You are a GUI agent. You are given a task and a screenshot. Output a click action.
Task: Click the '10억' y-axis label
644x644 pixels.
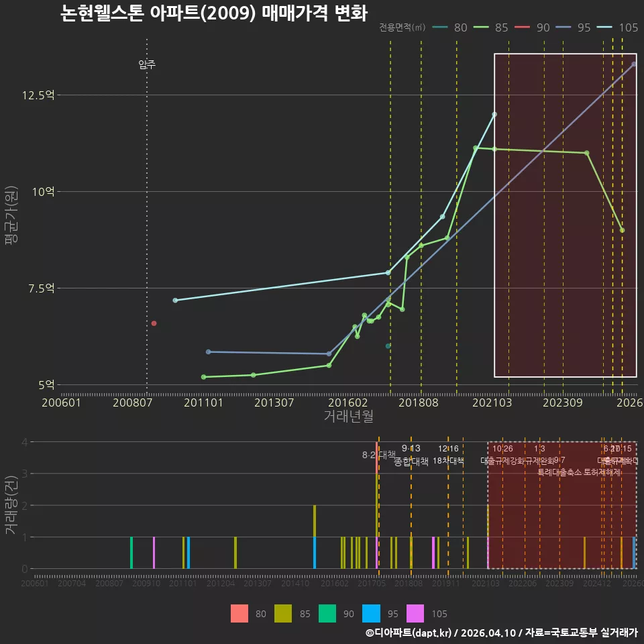tap(43, 191)
